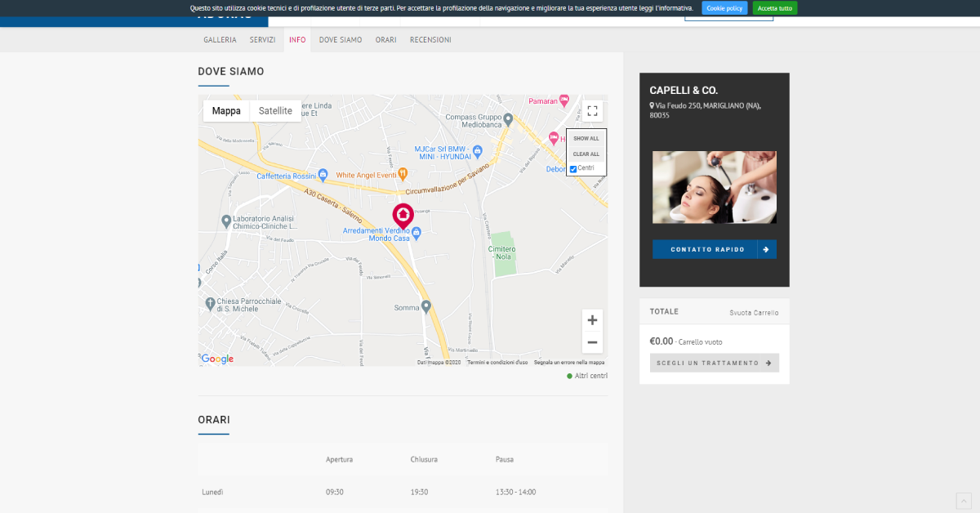Image resolution: width=980 pixels, height=513 pixels.
Task: Select the Caffetteria Rossini map marker
Action: [323, 175]
